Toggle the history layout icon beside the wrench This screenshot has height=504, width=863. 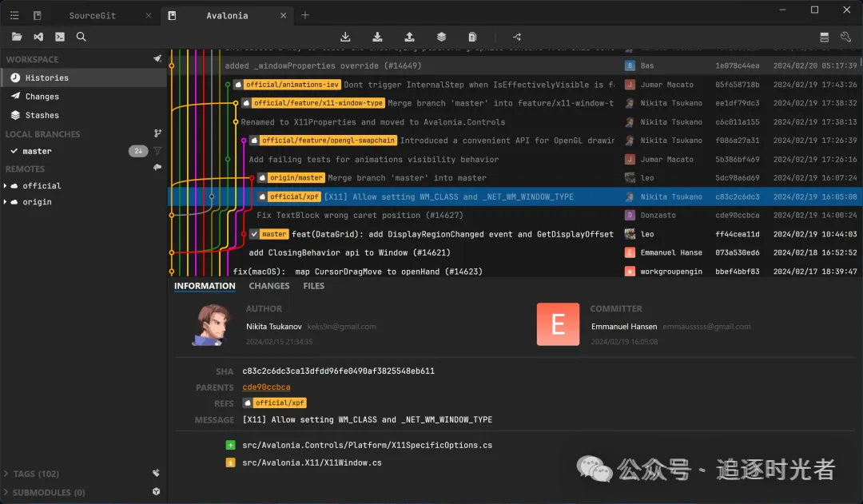[824, 37]
